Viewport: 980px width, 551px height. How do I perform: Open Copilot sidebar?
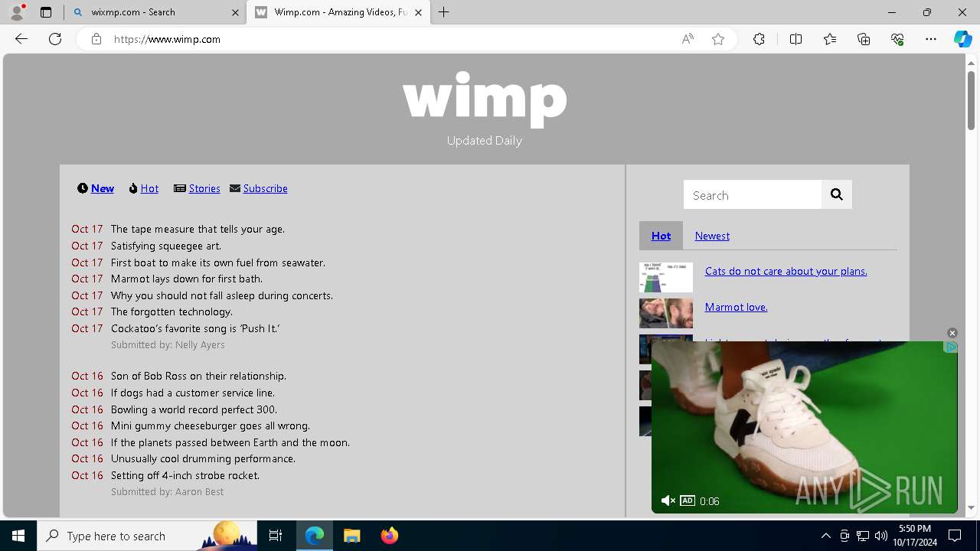pos(962,39)
